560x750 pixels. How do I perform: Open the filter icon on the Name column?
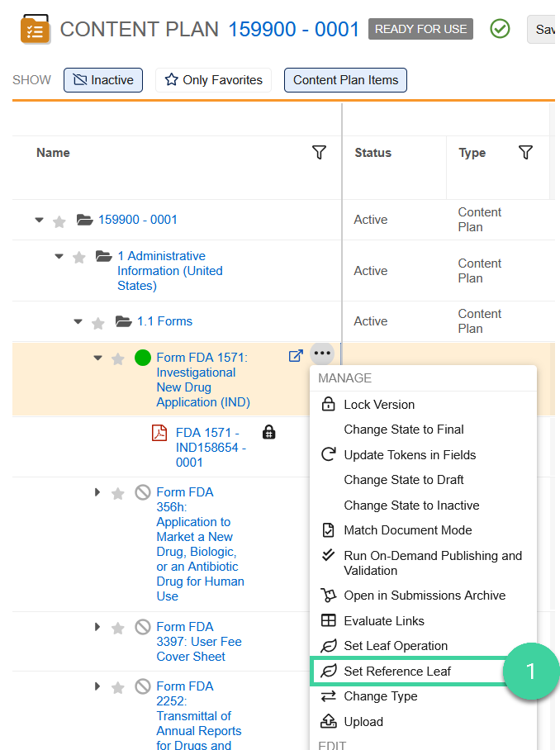(x=320, y=152)
